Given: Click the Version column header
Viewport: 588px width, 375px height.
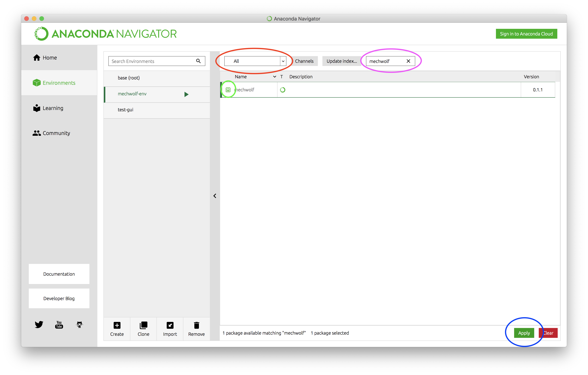Looking at the screenshot, I should coord(531,77).
